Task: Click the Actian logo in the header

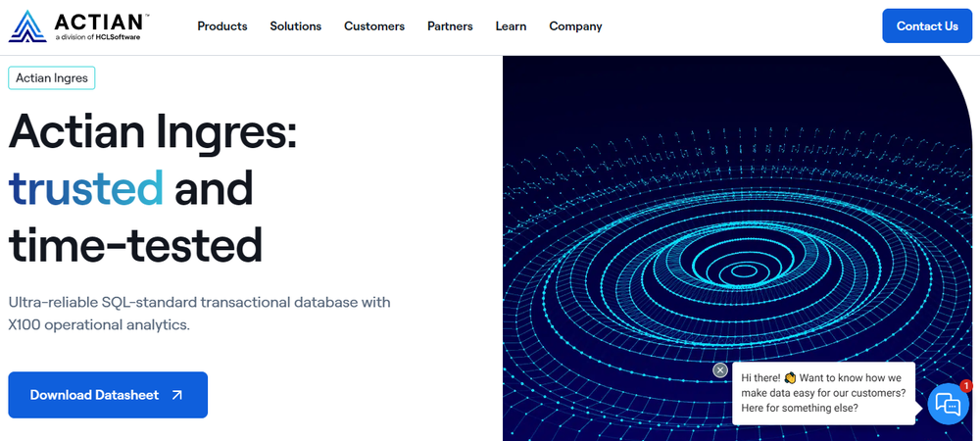Action: [x=78, y=26]
